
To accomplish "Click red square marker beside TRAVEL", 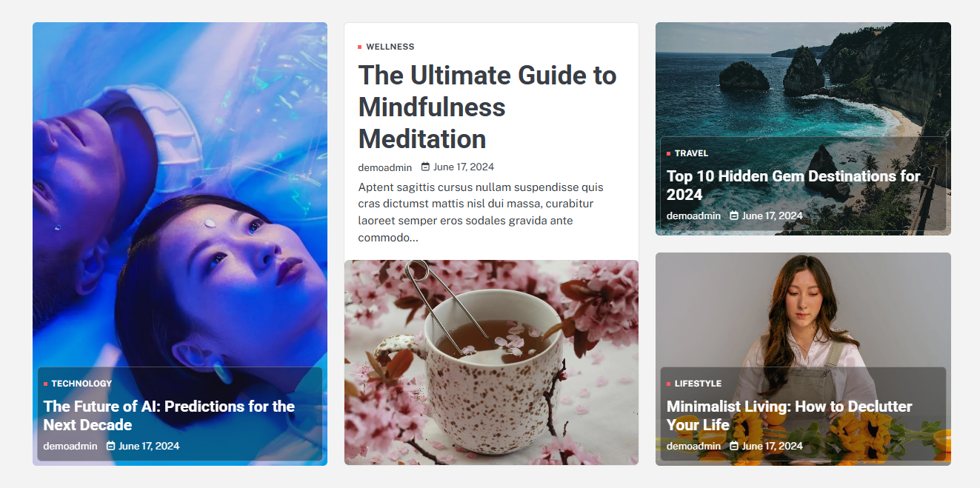I will click(x=668, y=153).
